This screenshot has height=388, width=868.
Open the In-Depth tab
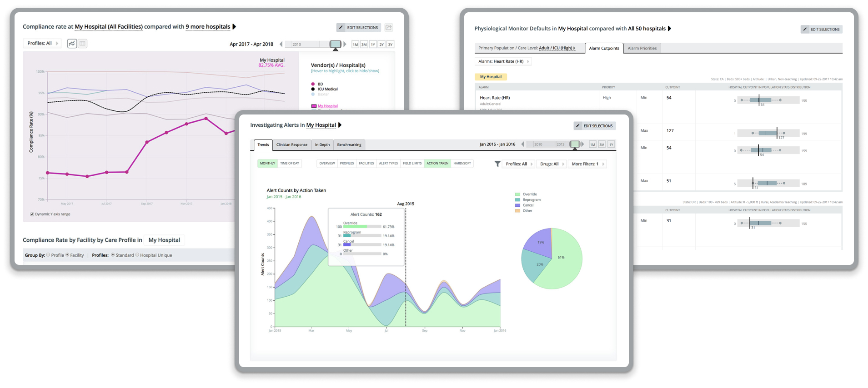[x=322, y=145]
